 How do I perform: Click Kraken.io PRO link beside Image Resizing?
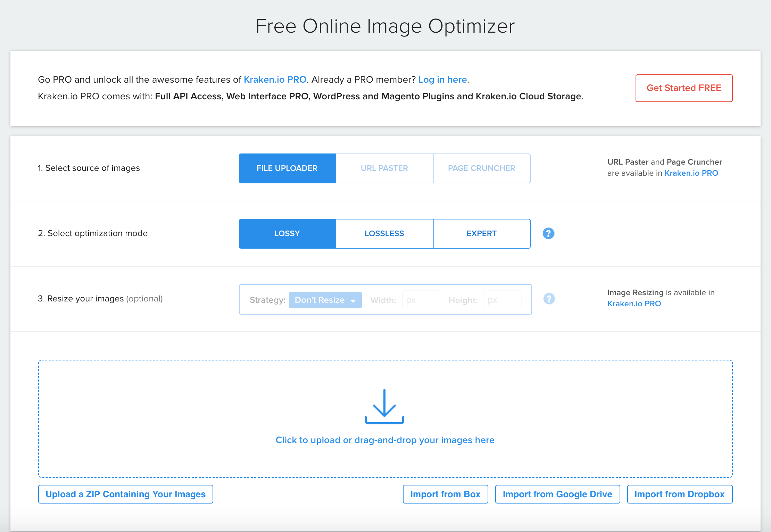pos(634,304)
